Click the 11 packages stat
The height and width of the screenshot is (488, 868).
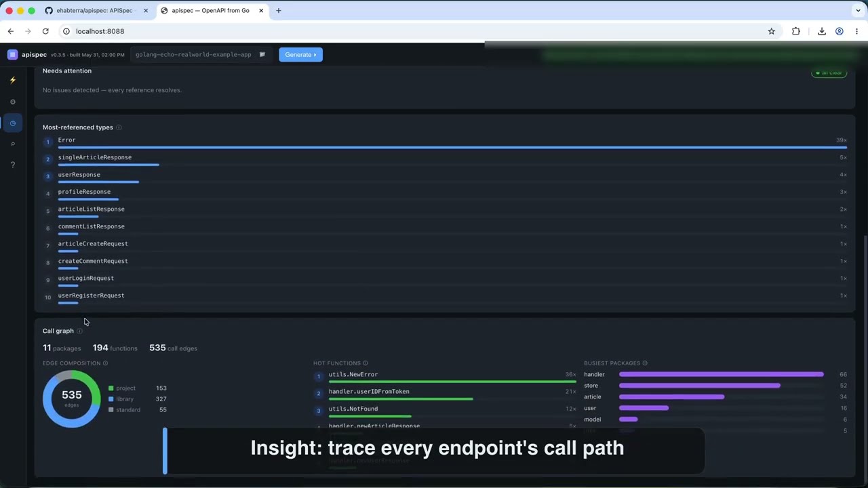[62, 348]
